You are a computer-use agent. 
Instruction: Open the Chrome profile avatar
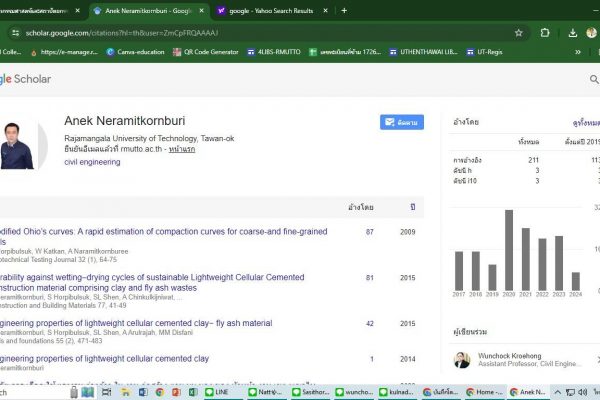591,33
